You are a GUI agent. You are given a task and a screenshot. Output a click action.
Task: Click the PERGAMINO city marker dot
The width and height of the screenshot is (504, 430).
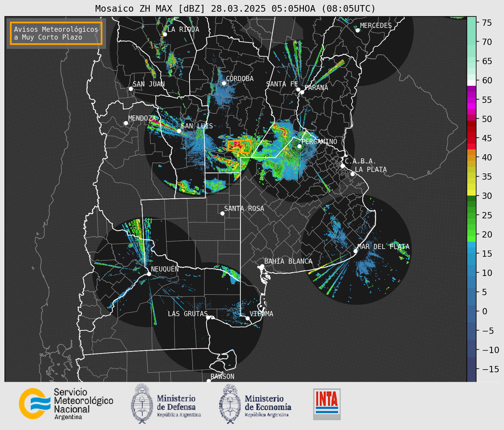point(299,146)
